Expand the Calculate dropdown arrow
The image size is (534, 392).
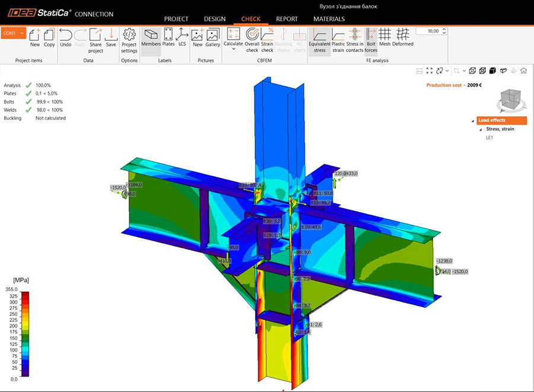click(x=233, y=49)
